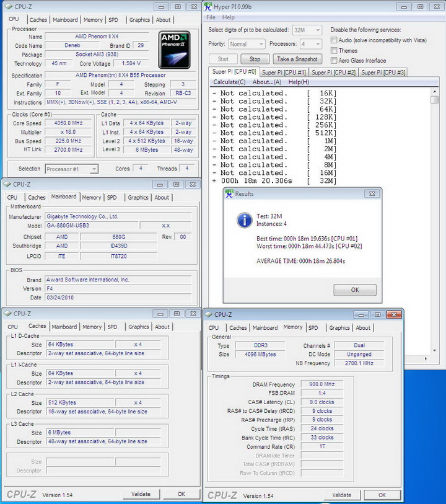Open the Processors count dropdown
446x504 pixels.
(310, 44)
